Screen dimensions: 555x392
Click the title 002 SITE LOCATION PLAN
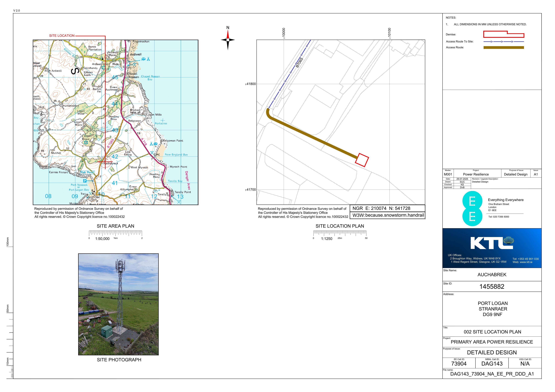tap(492, 332)
